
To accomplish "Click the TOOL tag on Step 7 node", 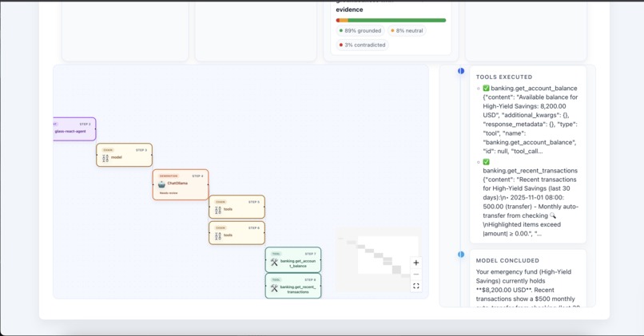I will point(276,254).
